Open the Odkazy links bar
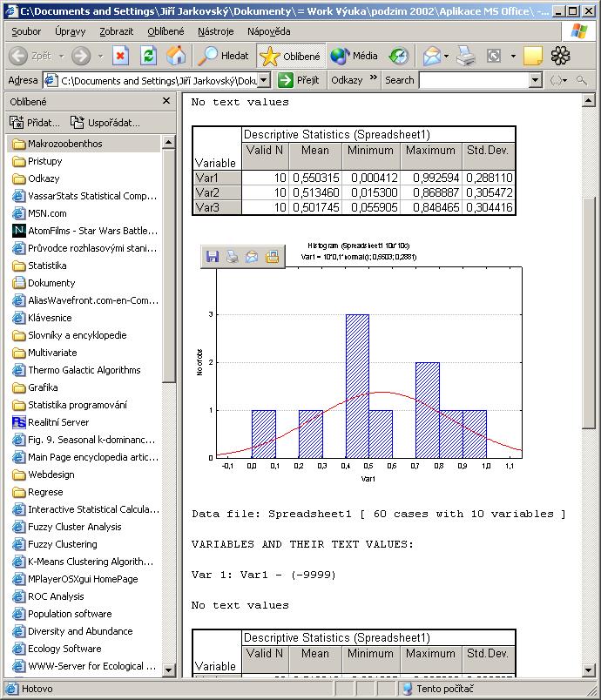 point(347,80)
